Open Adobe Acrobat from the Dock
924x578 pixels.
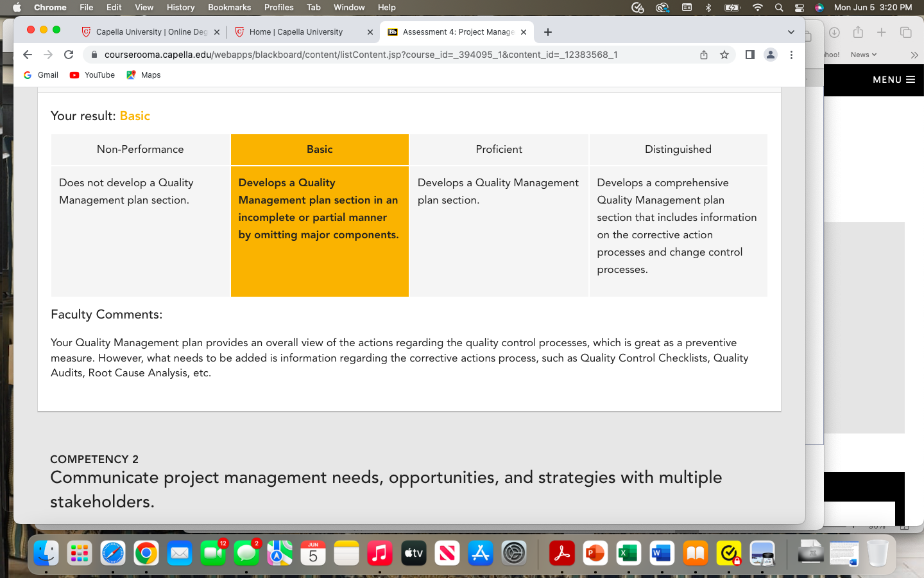click(562, 553)
